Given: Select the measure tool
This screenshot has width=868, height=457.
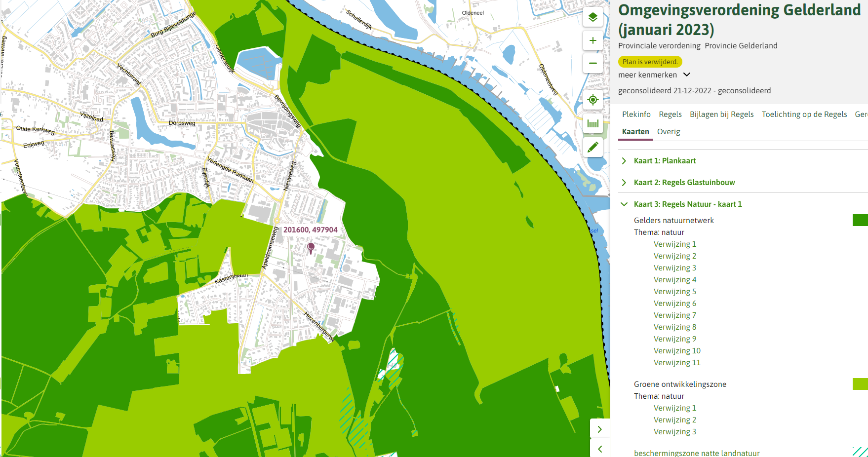Looking at the screenshot, I should (592, 123).
